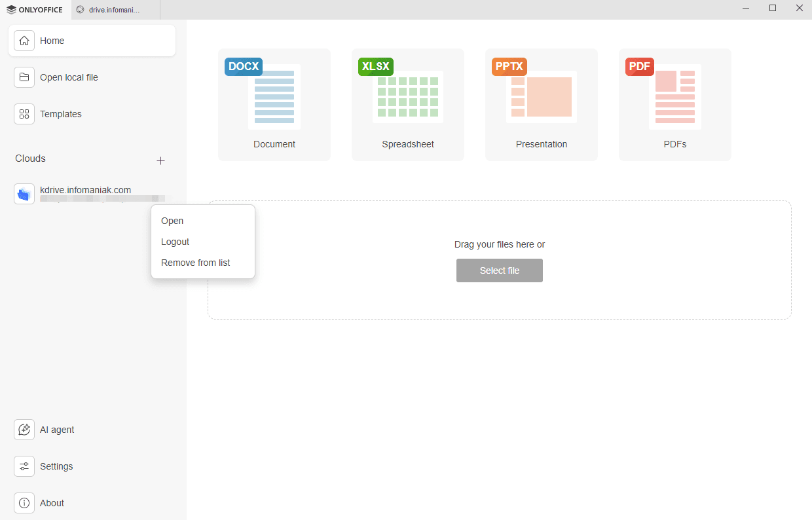Viewport: 812px width, 520px height.
Task: Create a new PDF form
Action: pyautogui.click(x=675, y=105)
